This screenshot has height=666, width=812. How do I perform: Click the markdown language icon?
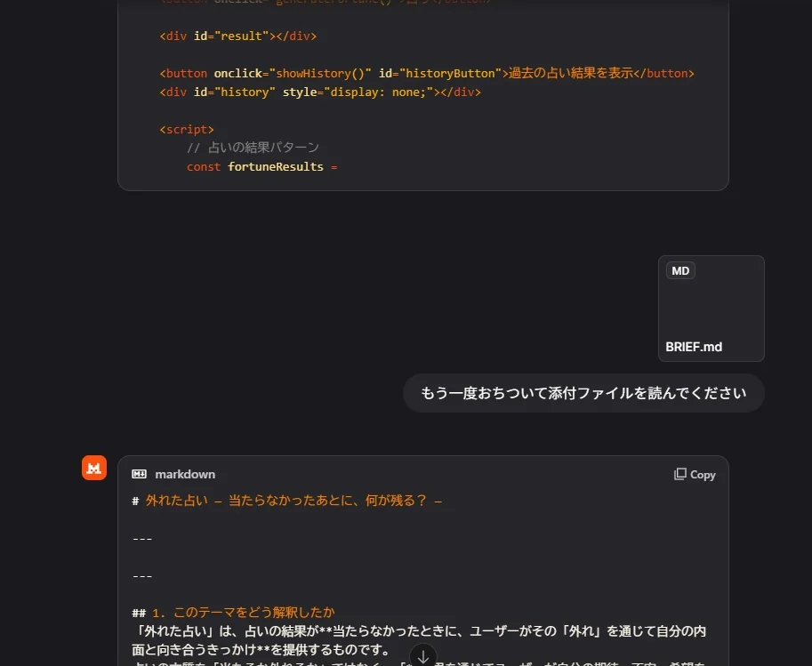pyautogui.click(x=139, y=475)
